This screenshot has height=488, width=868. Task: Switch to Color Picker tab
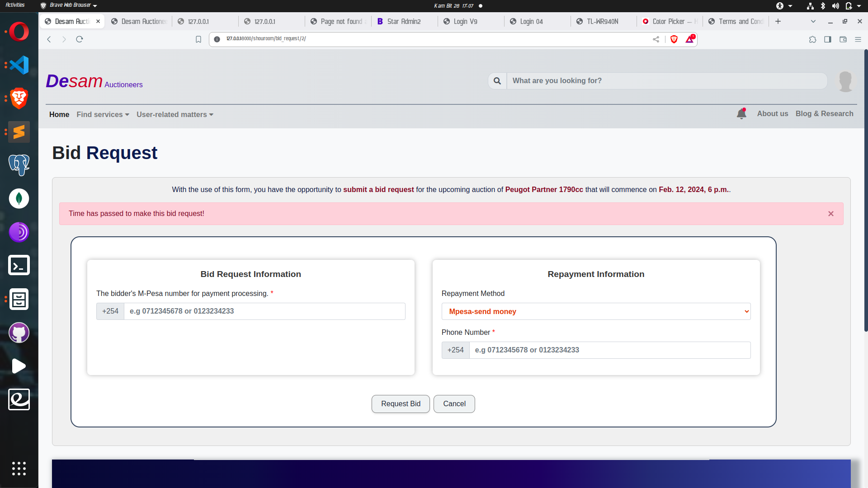pyautogui.click(x=669, y=21)
